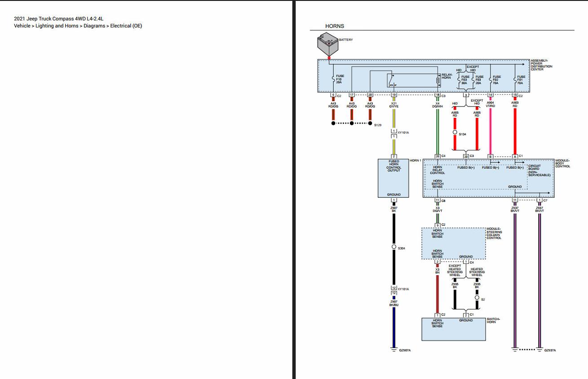Click the MODULE-BODY CONTROL label

point(562,163)
